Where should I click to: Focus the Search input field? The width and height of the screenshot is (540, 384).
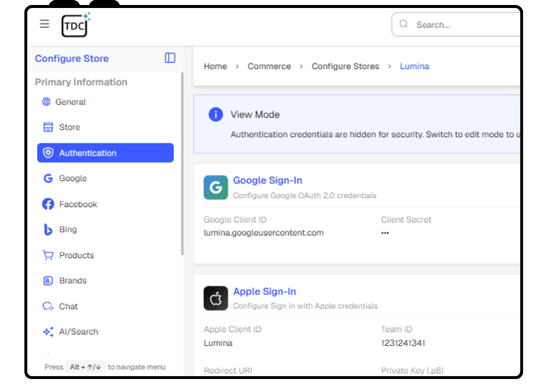456,24
